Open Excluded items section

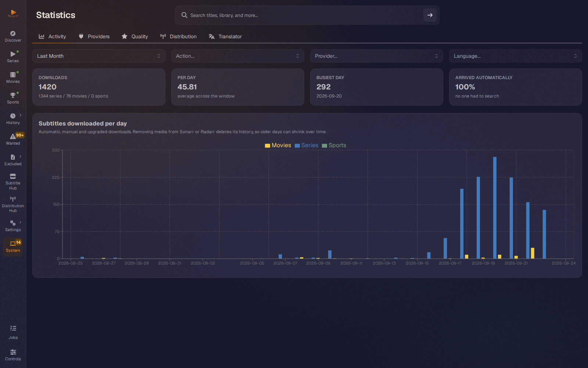(13, 160)
